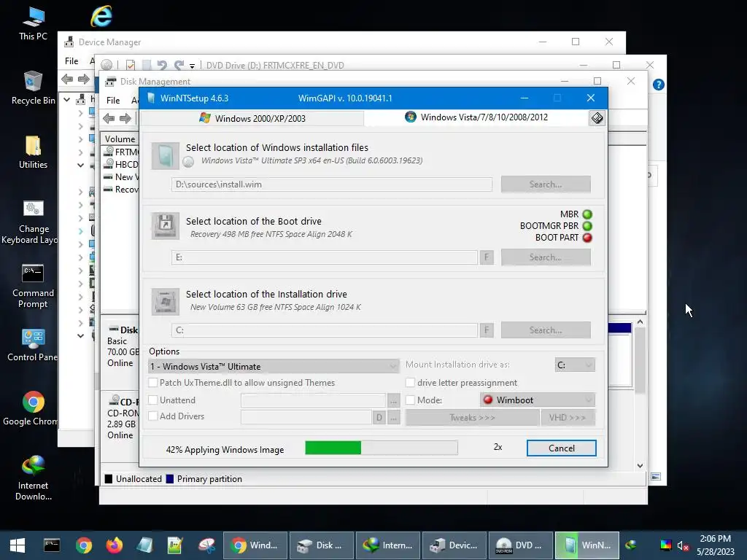Image resolution: width=747 pixels, height=560 pixels.
Task: Click the red BOOT PART status indicator
Action: 587,238
